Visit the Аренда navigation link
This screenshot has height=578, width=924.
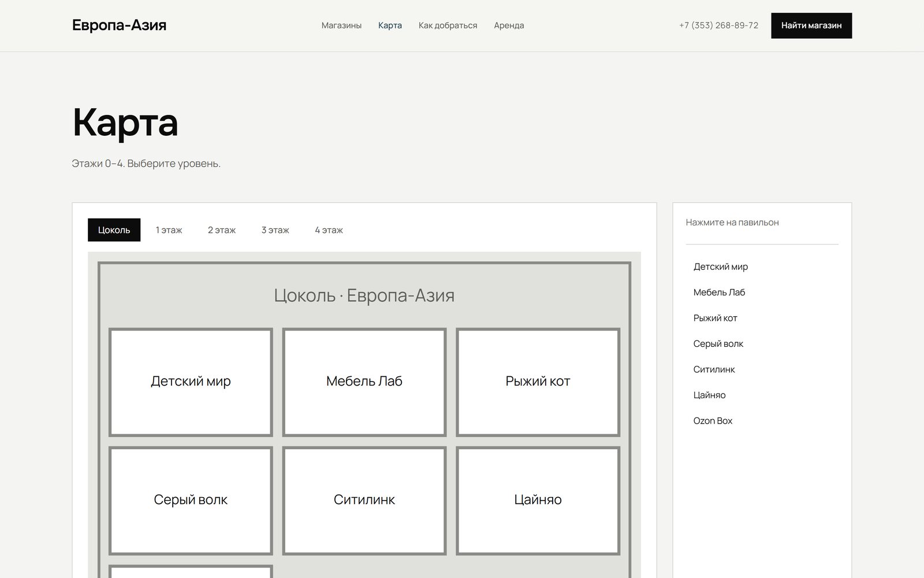click(x=509, y=25)
